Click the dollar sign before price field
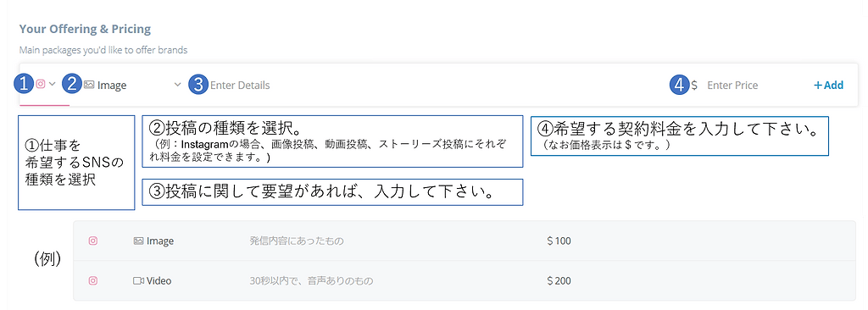 [694, 86]
